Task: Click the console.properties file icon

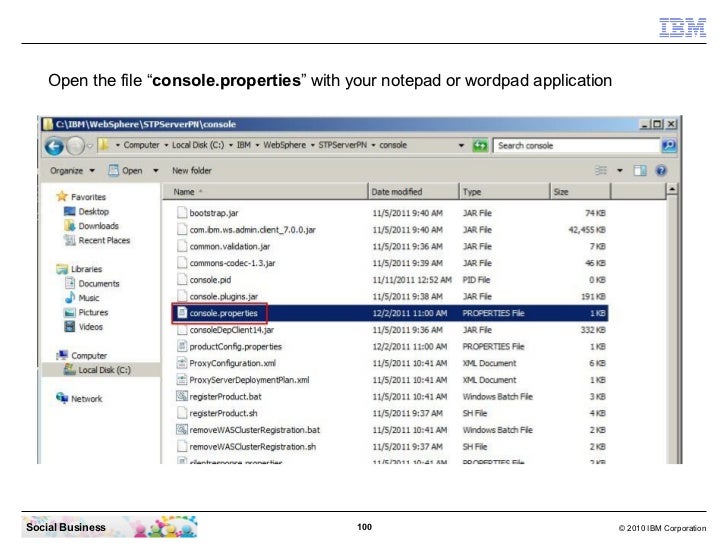Action: [x=182, y=312]
